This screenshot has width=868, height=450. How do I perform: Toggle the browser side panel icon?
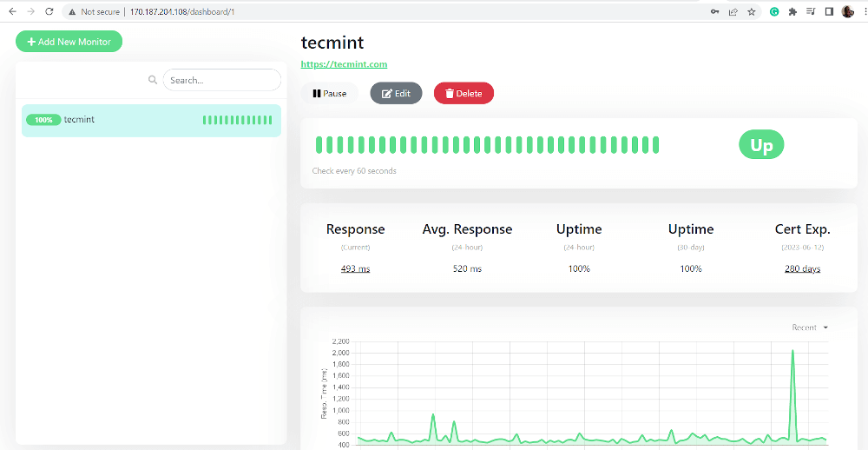(x=829, y=11)
